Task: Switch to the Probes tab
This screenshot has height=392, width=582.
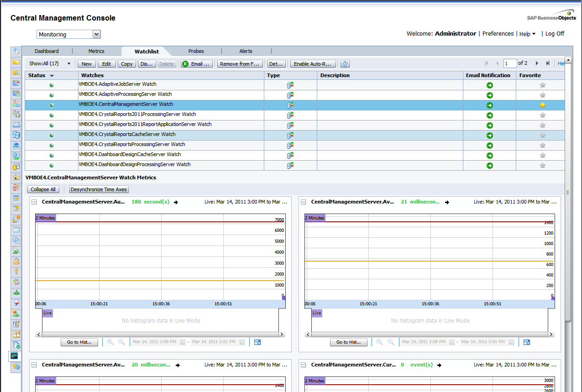Action: (196, 51)
